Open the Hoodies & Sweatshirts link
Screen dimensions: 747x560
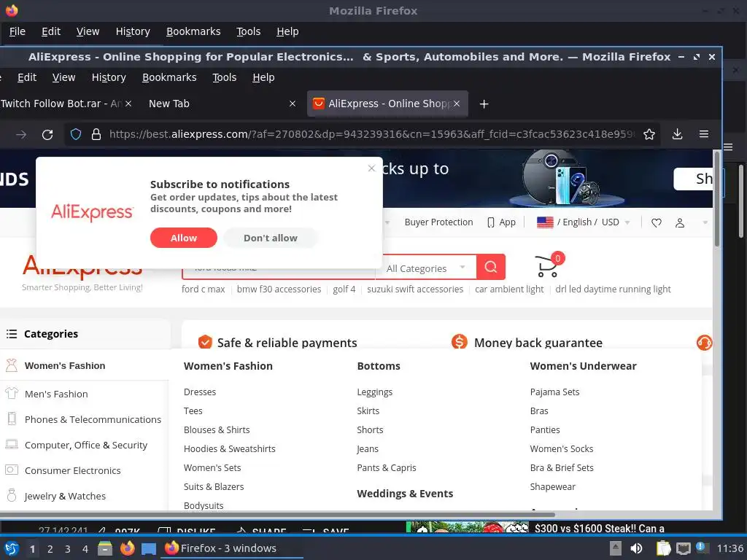(x=229, y=448)
